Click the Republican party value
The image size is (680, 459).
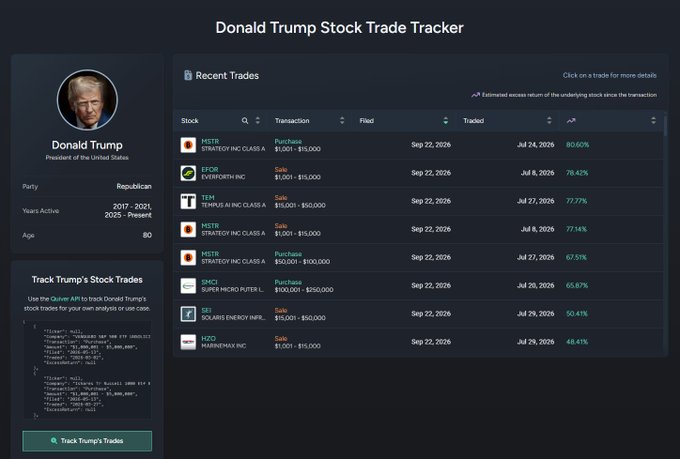point(134,187)
